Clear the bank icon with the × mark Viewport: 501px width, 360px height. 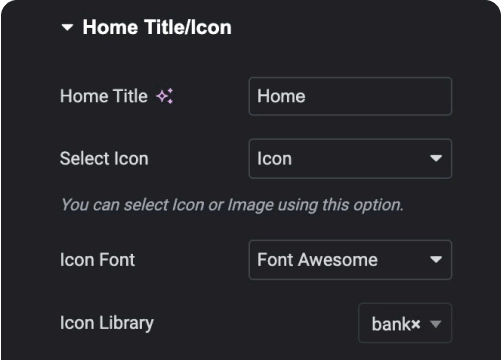[416, 324]
